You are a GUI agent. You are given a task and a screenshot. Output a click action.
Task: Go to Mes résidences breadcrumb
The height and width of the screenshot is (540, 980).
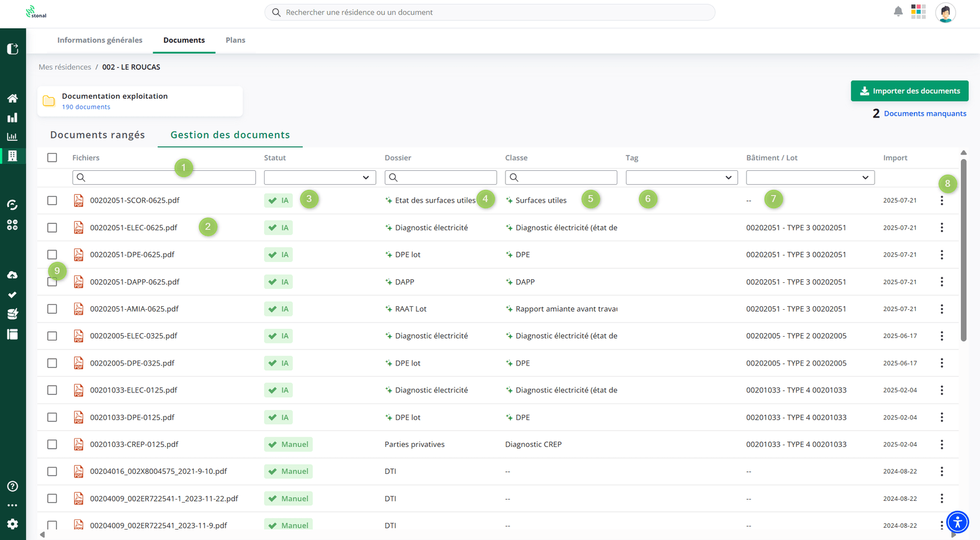pos(65,67)
